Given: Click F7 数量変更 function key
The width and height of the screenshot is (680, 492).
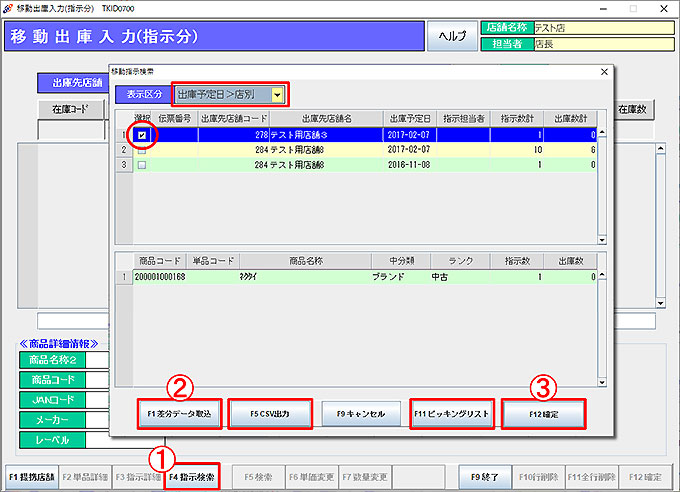Looking at the screenshot, I should tap(365, 477).
